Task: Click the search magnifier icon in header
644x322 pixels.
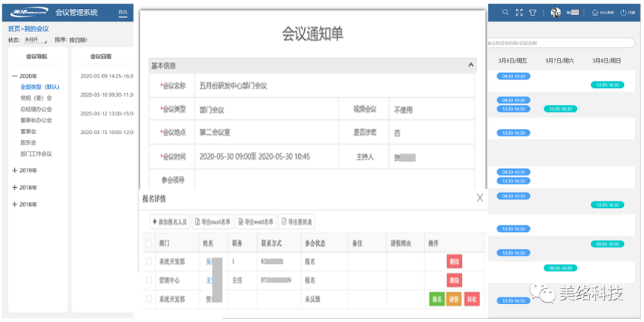Action: point(506,12)
